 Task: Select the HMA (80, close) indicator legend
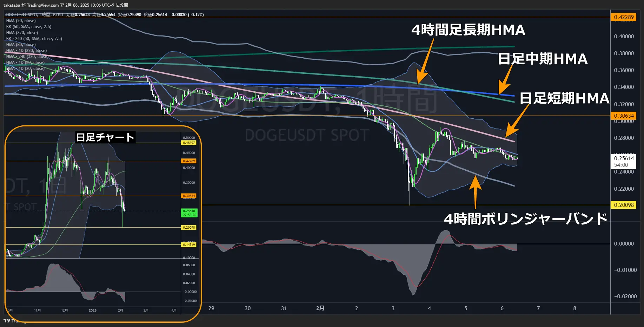tap(21, 45)
